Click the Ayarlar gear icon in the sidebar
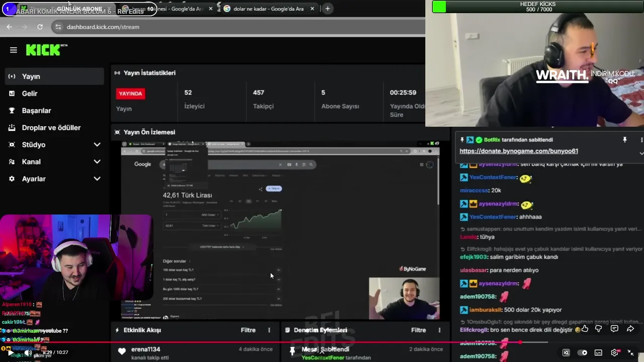The width and height of the screenshot is (644, 362). [x=12, y=179]
